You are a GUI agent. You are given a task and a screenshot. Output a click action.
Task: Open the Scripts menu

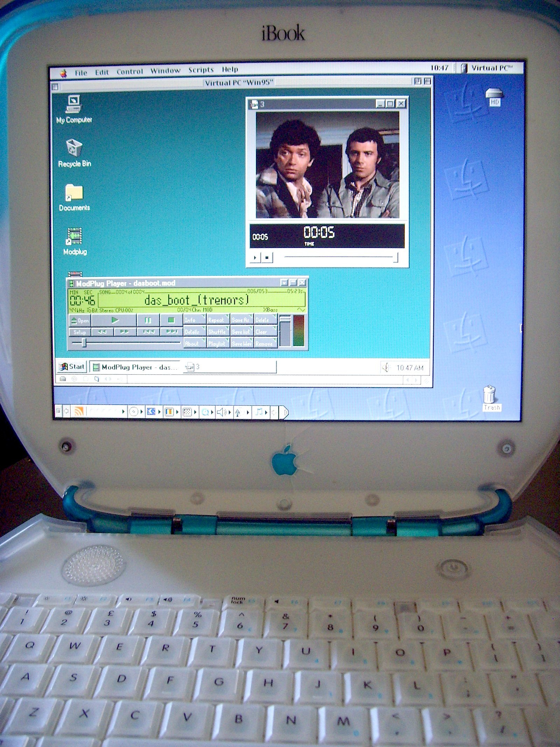pos(201,70)
